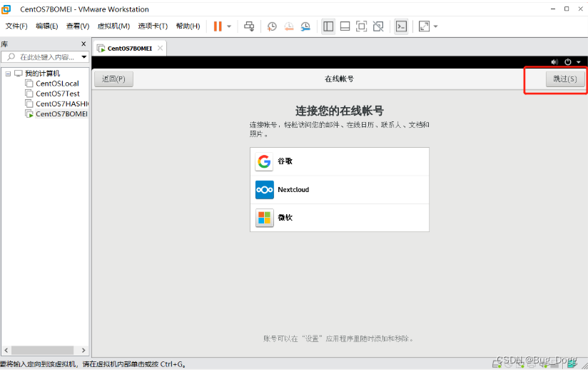Image resolution: width=588 pixels, height=372 pixels.
Task: Open the 选项卡(T) menu
Action: pos(153,26)
